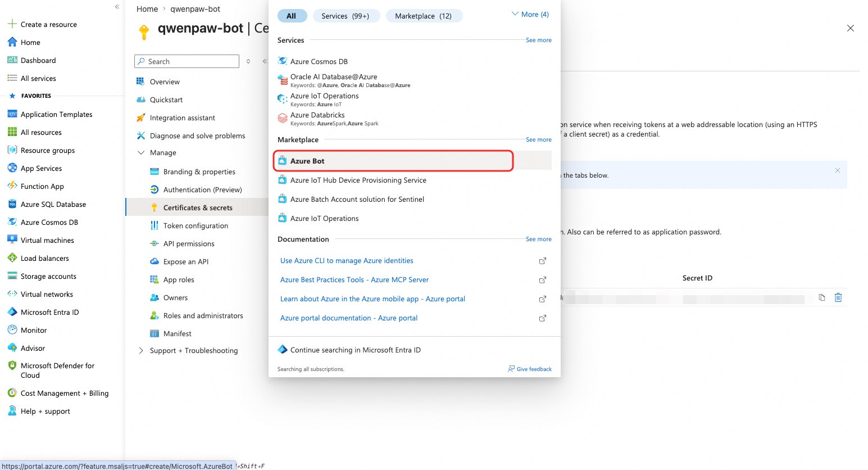Click Give feedback link
The image size is (868, 470).
pyautogui.click(x=530, y=369)
